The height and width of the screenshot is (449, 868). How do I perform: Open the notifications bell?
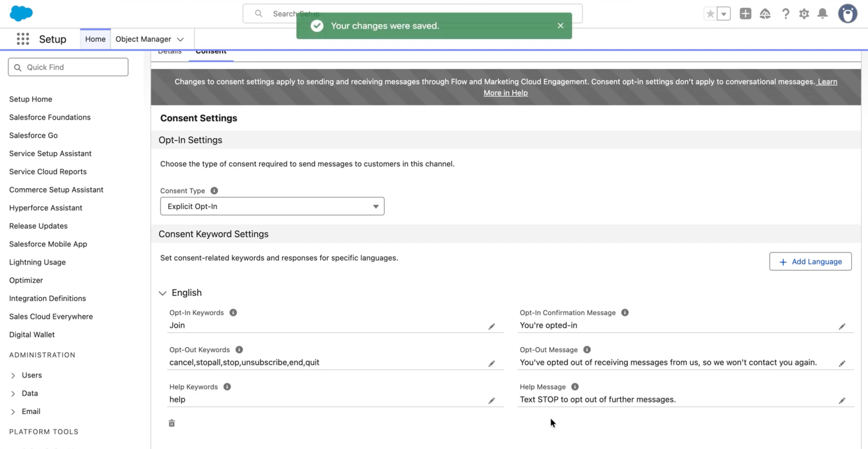(x=822, y=14)
